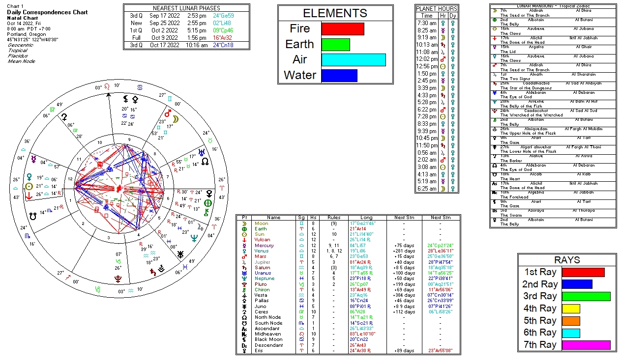Select the Pallas glyph in the chart wheel

[135, 99]
